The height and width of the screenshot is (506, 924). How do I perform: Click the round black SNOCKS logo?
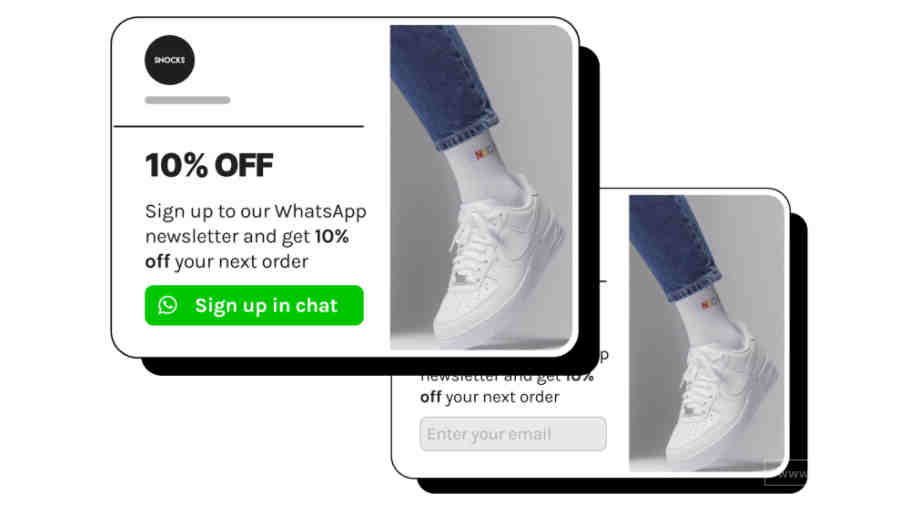(170, 60)
